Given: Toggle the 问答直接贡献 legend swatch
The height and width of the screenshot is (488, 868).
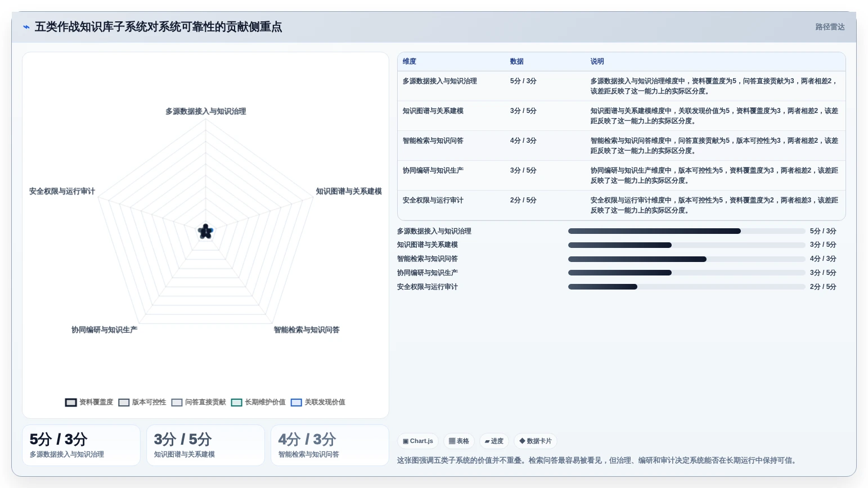Looking at the screenshot, I should tap(177, 403).
